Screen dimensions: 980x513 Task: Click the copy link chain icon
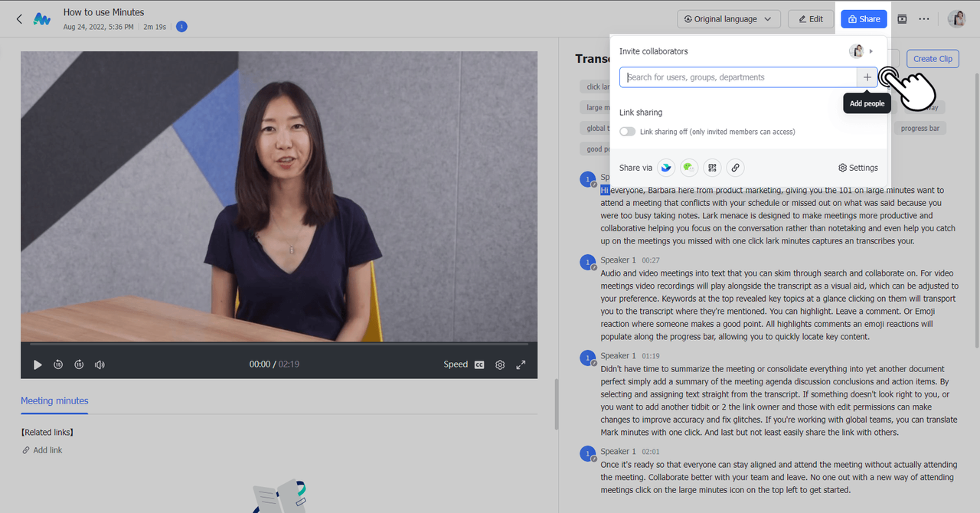[735, 168]
